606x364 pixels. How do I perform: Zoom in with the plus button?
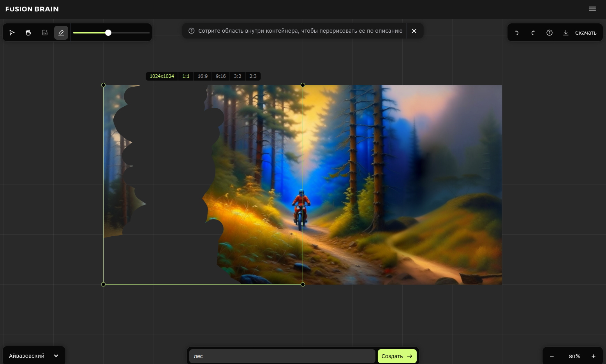[x=594, y=356]
